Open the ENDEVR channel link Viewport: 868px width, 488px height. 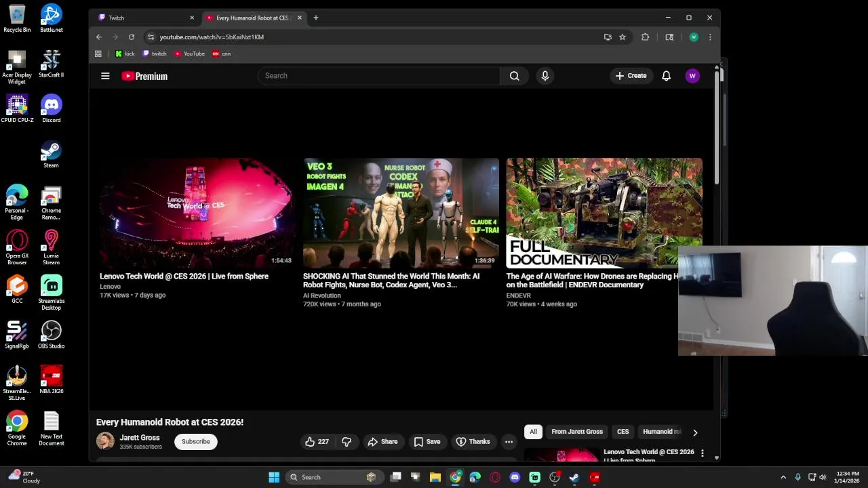point(519,296)
